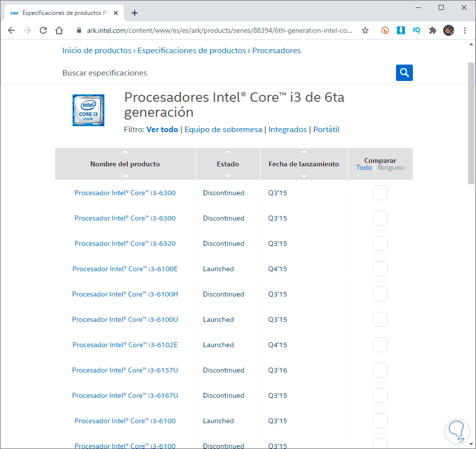Screen dimensions: 476x449
Task: Open Procesador Intel Core i3-6157U link
Action: pos(125,370)
